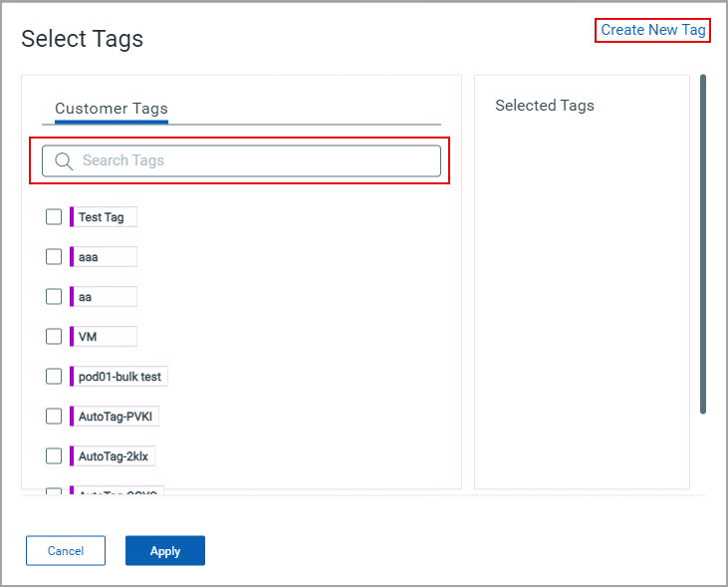Click the Select Tags dialog title

point(83,39)
